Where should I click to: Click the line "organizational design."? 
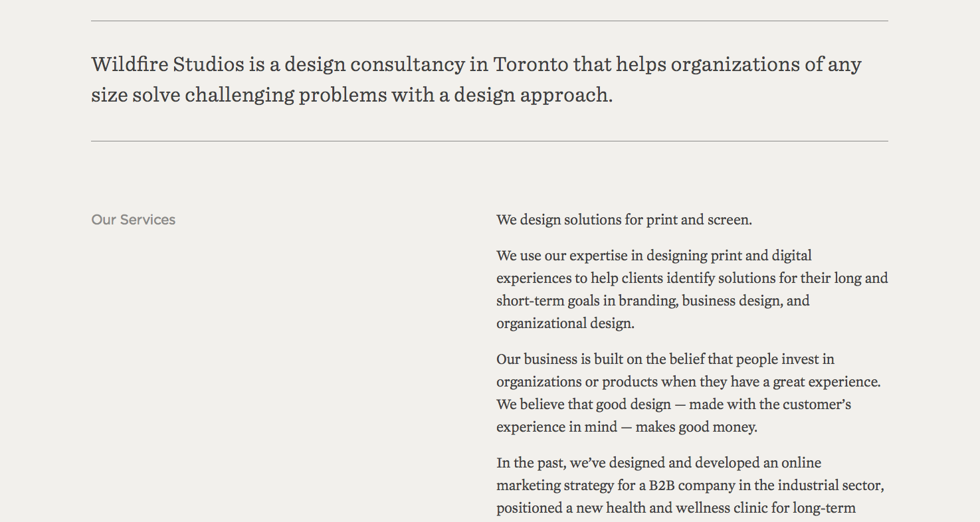(x=565, y=323)
